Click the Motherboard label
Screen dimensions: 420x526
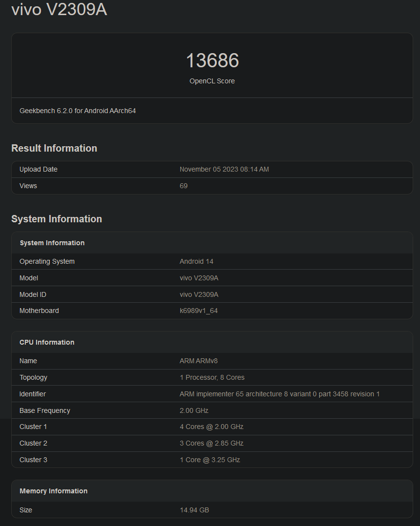(39, 311)
